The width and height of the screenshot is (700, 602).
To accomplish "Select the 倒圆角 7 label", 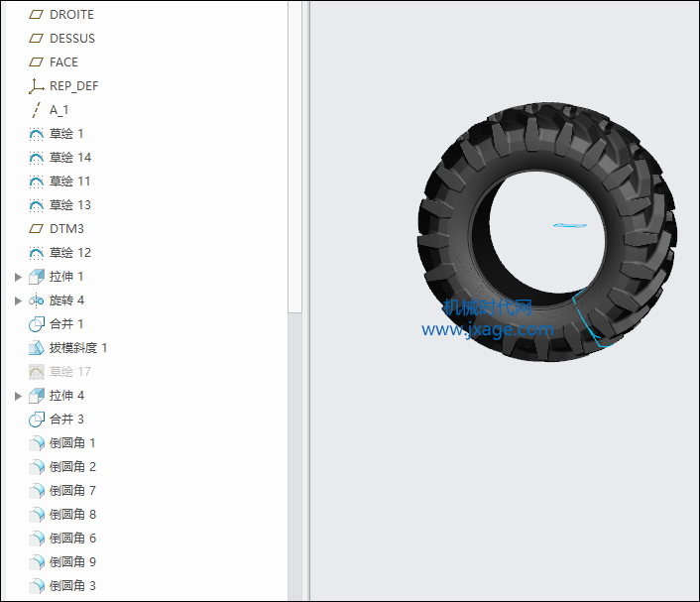I will point(72,490).
